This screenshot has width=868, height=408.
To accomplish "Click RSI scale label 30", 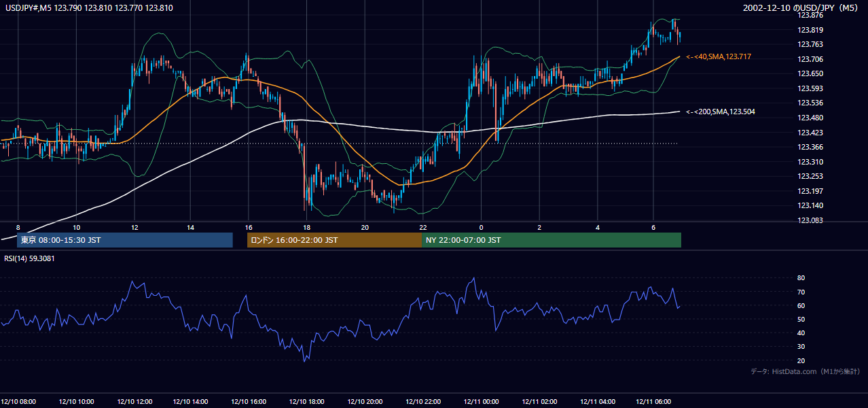I will coord(801,347).
